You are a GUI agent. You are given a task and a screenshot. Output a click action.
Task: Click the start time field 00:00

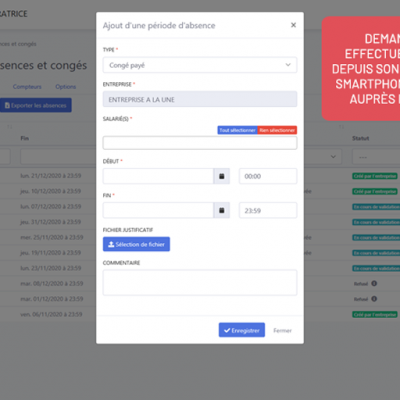pos(268,176)
